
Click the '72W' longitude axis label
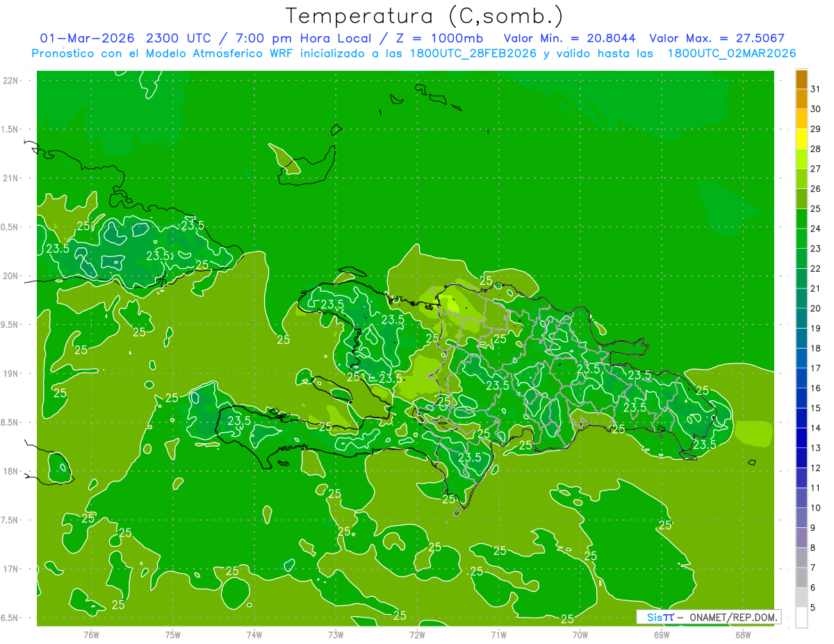tap(417, 634)
